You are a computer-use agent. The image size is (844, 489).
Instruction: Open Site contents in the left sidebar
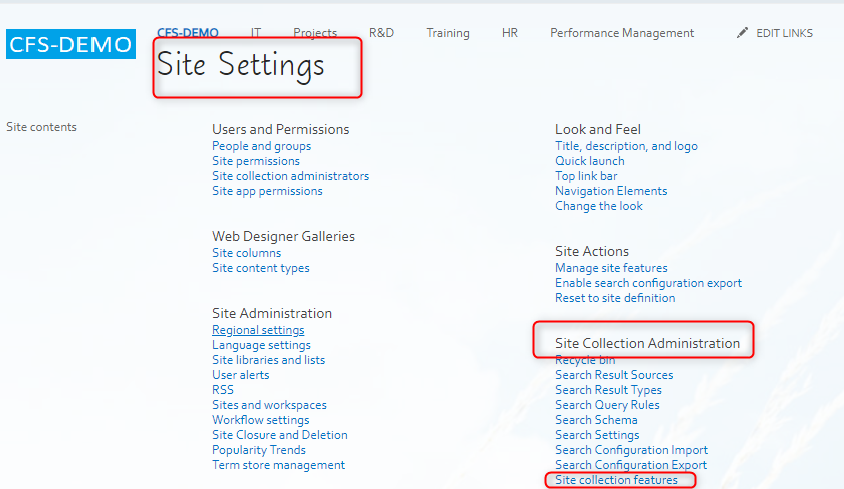click(41, 127)
